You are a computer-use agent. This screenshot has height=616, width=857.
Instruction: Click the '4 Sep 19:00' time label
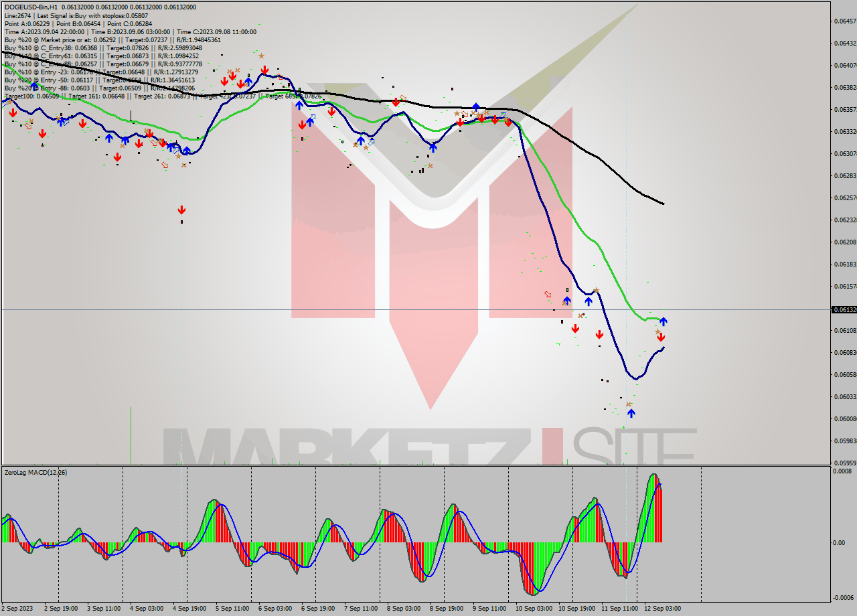tap(189, 608)
